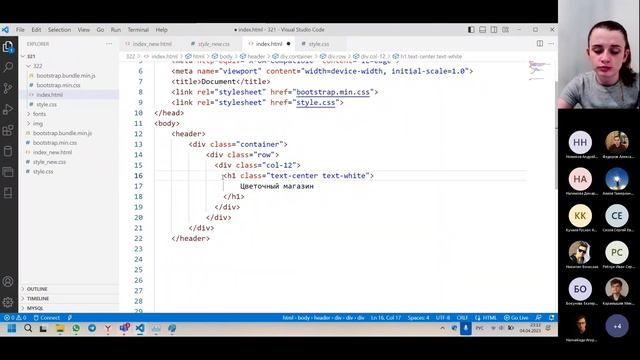Click UTF-8 encoding in status bar
Image resolution: width=640 pixels, height=360 pixels.
click(443, 318)
